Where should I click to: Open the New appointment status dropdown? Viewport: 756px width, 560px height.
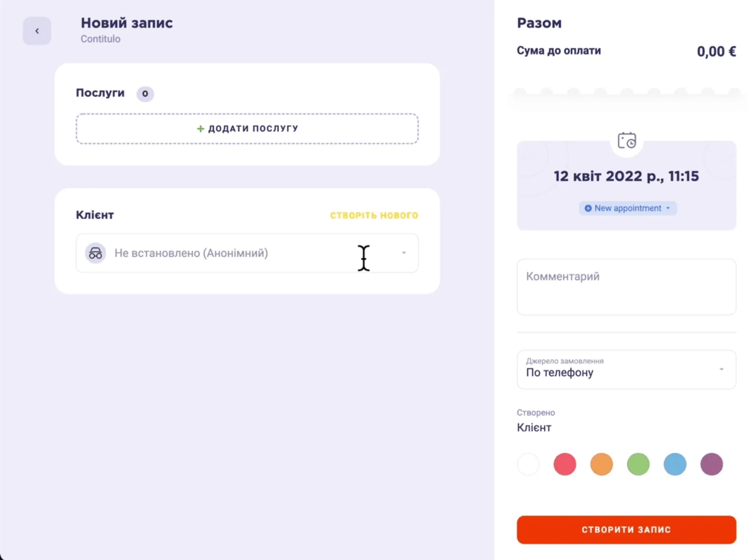628,208
